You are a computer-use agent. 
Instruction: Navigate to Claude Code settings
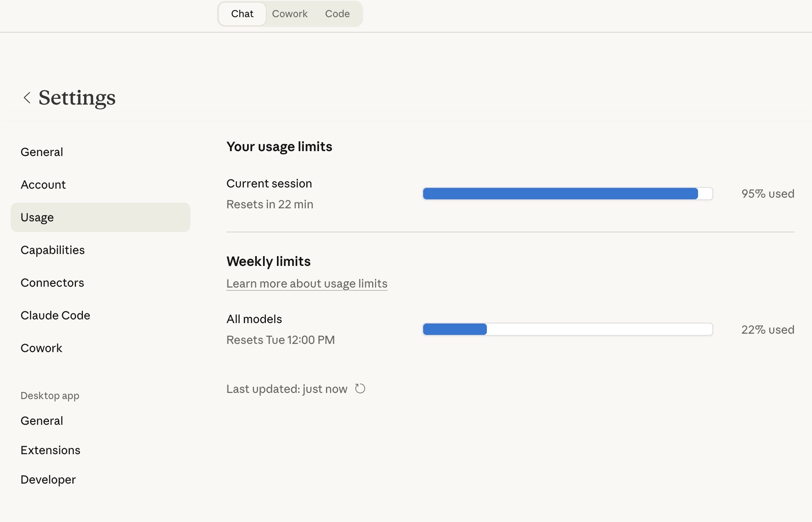point(55,315)
